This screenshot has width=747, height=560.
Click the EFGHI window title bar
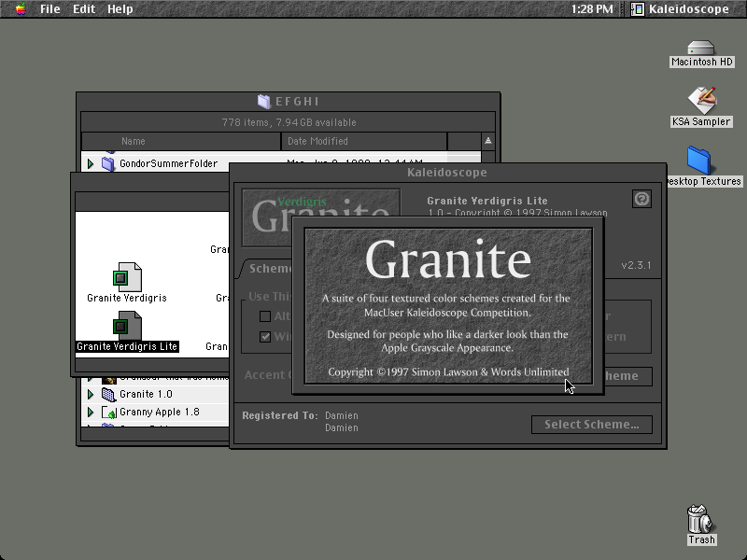click(x=289, y=102)
